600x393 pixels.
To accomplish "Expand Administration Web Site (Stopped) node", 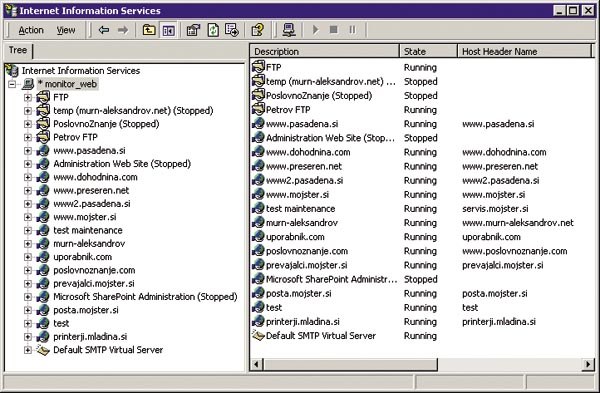I will (28, 164).
